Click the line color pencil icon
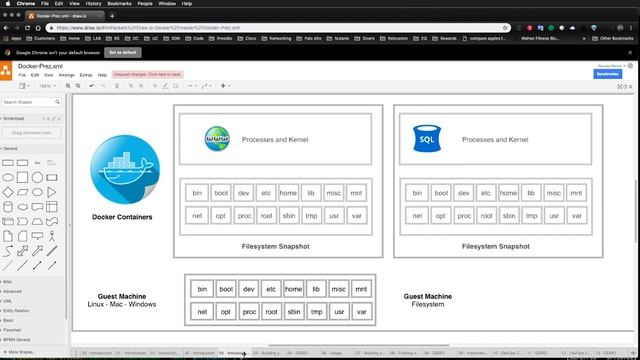The image size is (640, 360). click(165, 86)
